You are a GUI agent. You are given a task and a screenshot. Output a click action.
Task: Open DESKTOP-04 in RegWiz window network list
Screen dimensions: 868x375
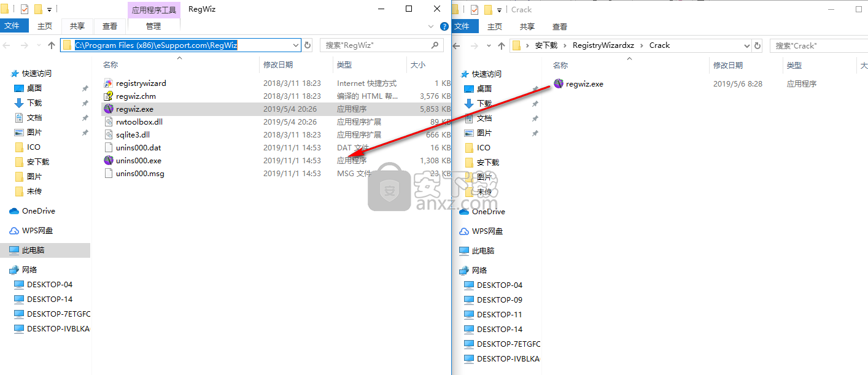[x=50, y=284]
